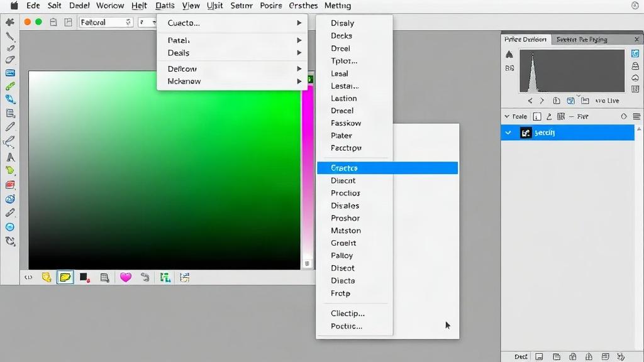
Task: Click the green zigzag arrows icon
Action: (x=165, y=278)
